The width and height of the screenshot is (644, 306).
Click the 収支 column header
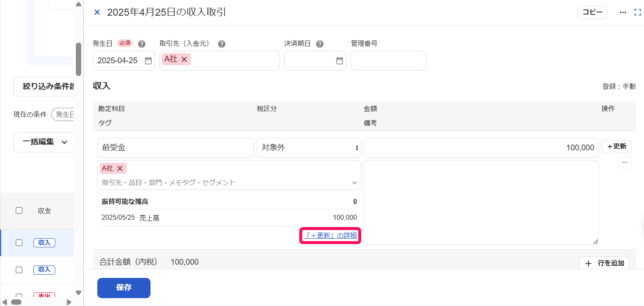tap(44, 211)
